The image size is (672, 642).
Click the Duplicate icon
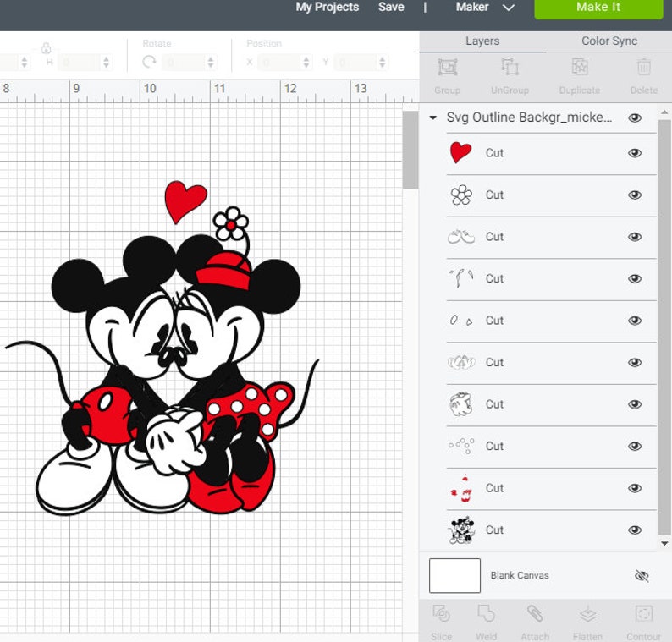pyautogui.click(x=580, y=68)
